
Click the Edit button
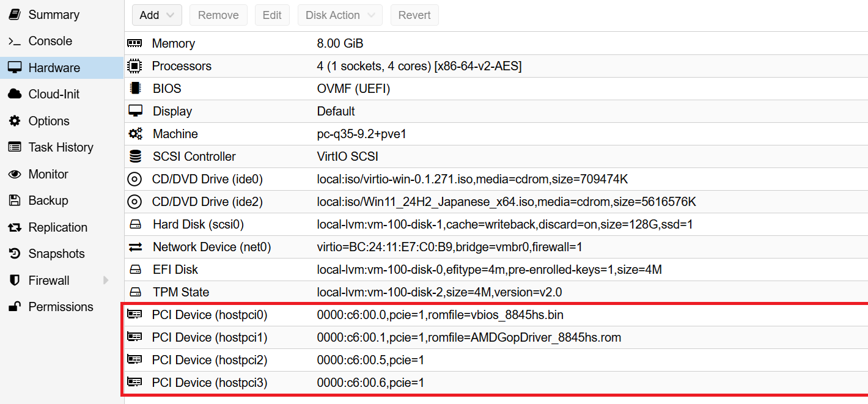coord(272,15)
